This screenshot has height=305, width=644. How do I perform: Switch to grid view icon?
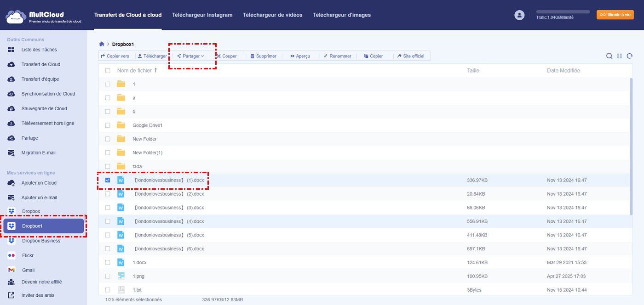[x=620, y=56]
